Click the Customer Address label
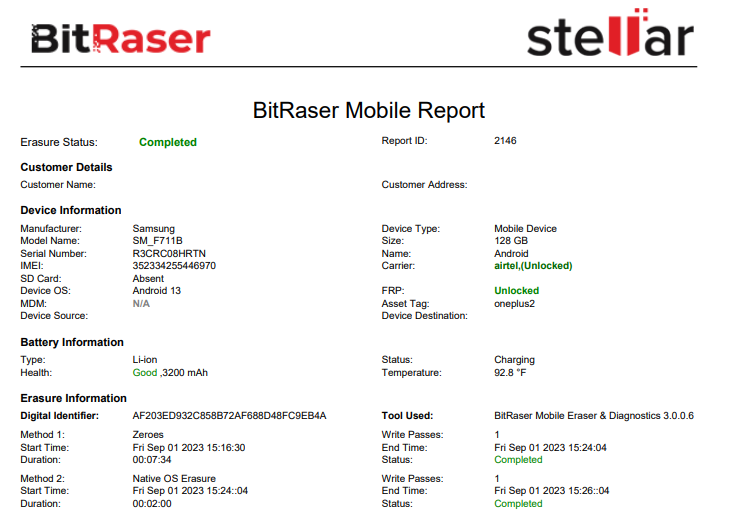Screen dimensions: 738x515 coord(425,185)
